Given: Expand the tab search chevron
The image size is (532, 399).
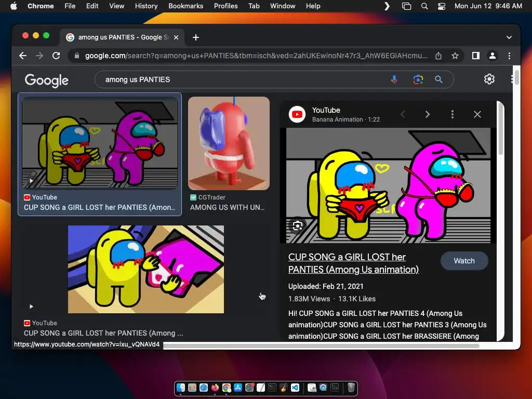Looking at the screenshot, I should coord(509,37).
